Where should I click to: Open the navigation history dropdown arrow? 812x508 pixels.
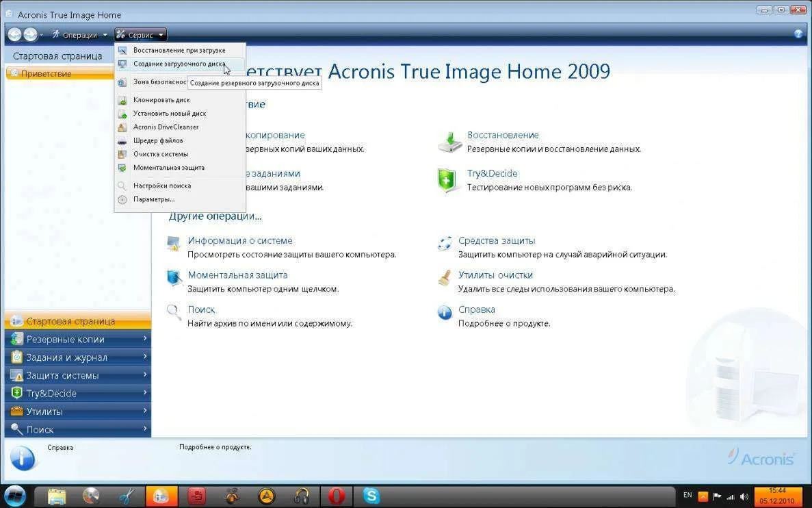coord(42,35)
